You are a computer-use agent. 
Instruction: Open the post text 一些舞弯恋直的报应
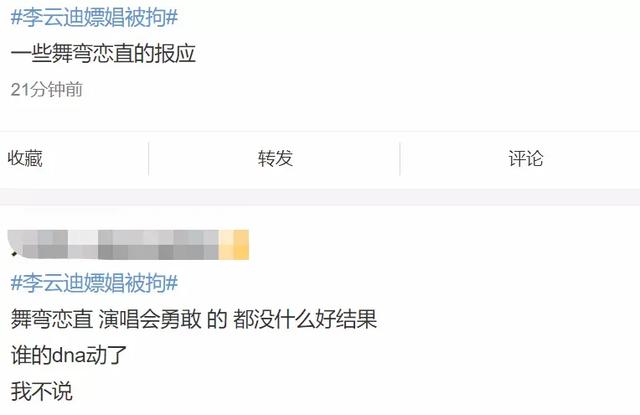[x=103, y=54]
